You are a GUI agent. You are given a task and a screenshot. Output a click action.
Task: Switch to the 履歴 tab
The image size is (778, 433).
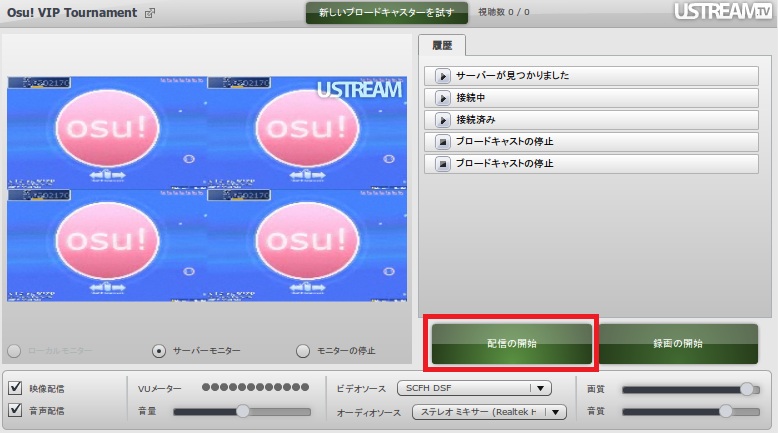click(442, 46)
